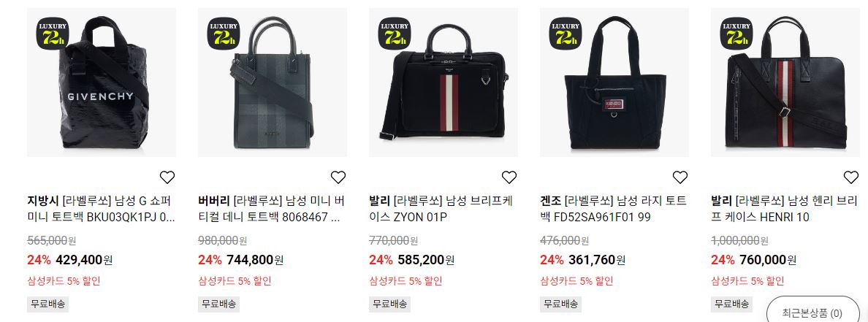Click Luxury 72h badge on Burberry bag
Image resolution: width=868 pixels, height=322 pixels.
pos(224,33)
